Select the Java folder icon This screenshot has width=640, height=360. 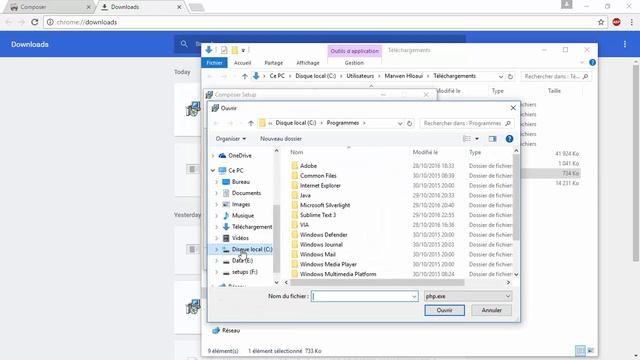295,195
